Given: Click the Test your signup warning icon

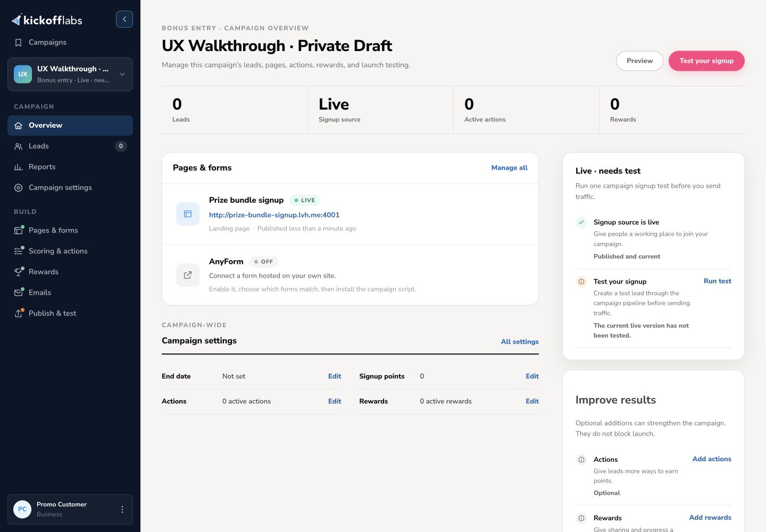Looking at the screenshot, I should click(581, 281).
